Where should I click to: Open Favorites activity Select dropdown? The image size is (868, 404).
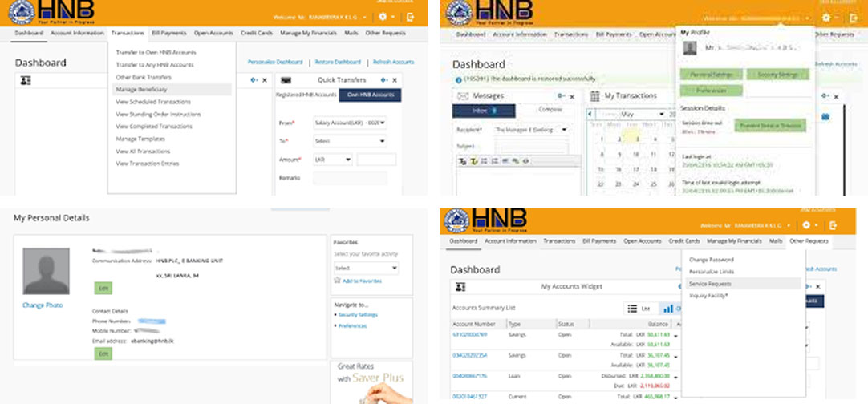pos(366,268)
